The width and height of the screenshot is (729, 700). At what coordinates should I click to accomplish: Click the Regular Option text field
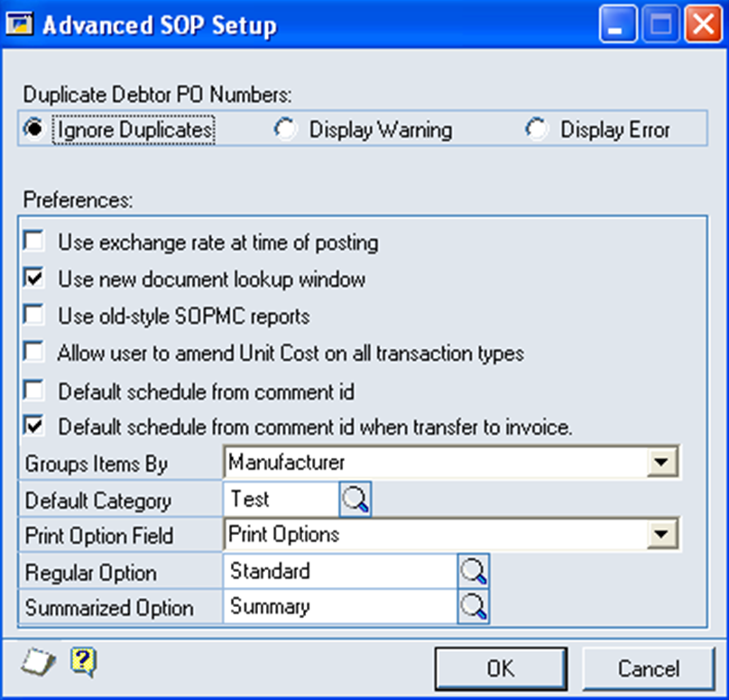point(338,572)
